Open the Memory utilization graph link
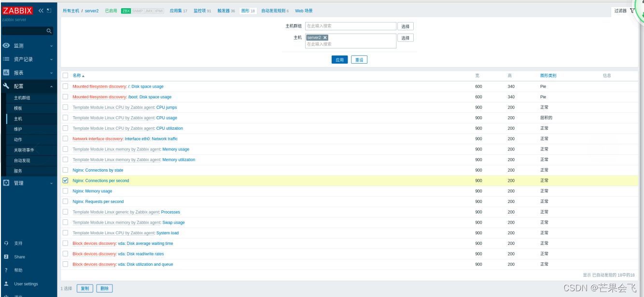The height and width of the screenshot is (297, 644). pos(179,160)
